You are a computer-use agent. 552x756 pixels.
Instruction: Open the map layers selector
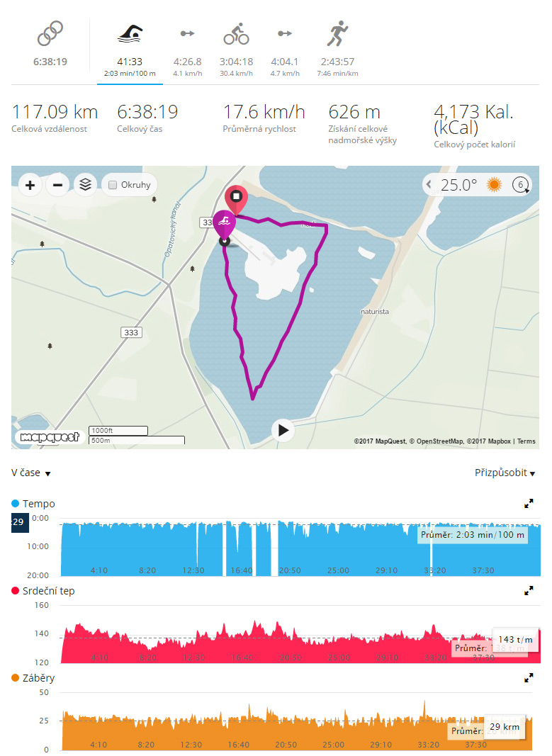tap(85, 185)
